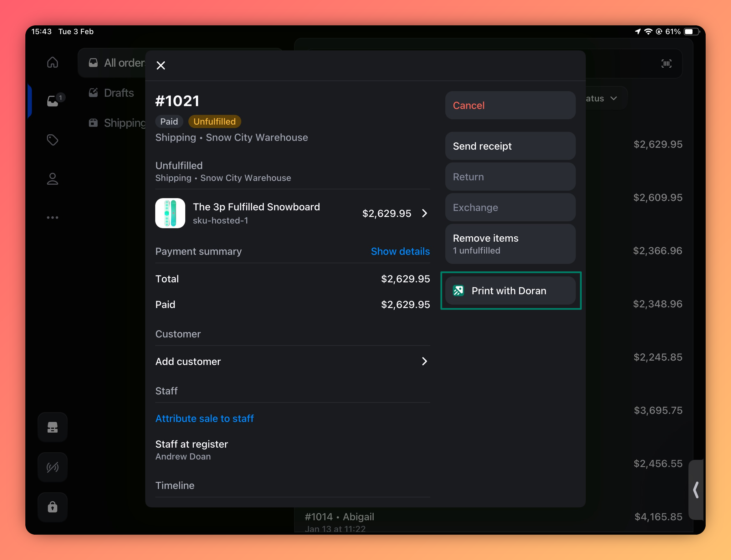Open the more options ellipsis icon
Viewport: 731px width, 560px height.
pos(52,218)
